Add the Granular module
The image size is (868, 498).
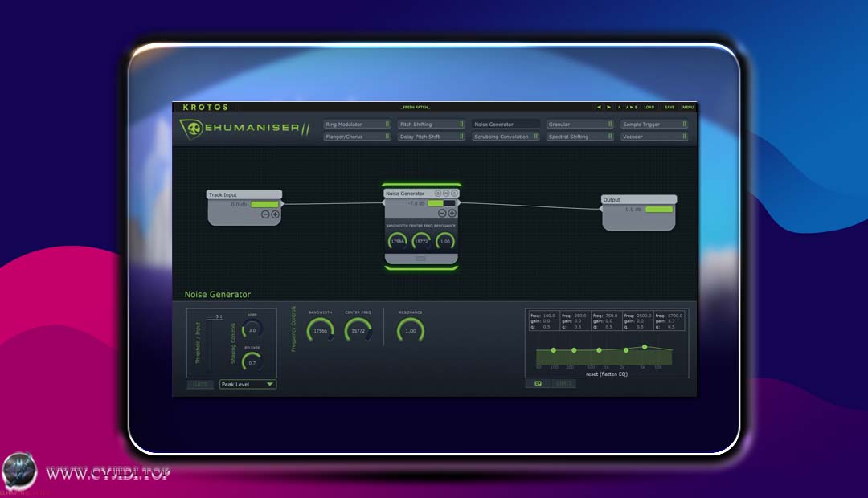point(579,124)
